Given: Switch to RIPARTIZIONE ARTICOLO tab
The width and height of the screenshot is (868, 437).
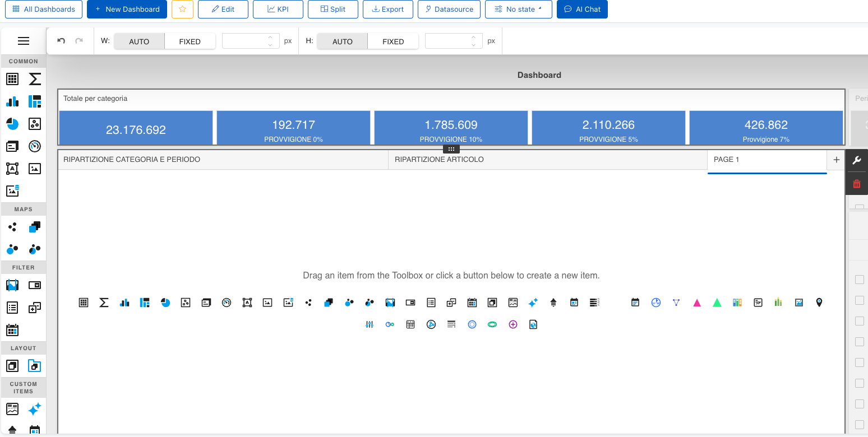Looking at the screenshot, I should point(548,160).
